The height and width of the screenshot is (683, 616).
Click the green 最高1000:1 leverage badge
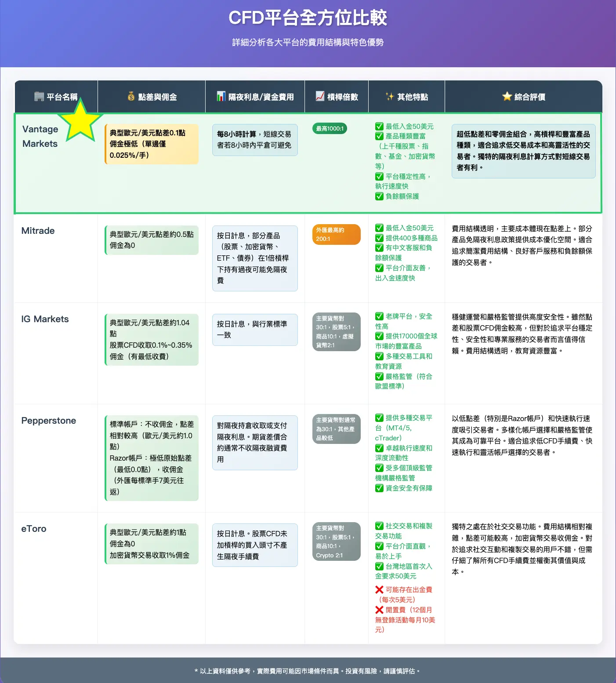330,129
